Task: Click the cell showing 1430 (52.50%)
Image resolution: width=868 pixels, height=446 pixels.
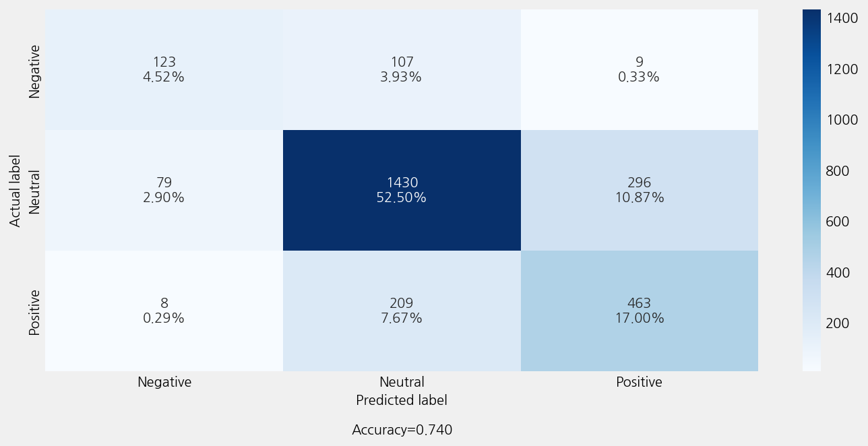Action: click(402, 190)
